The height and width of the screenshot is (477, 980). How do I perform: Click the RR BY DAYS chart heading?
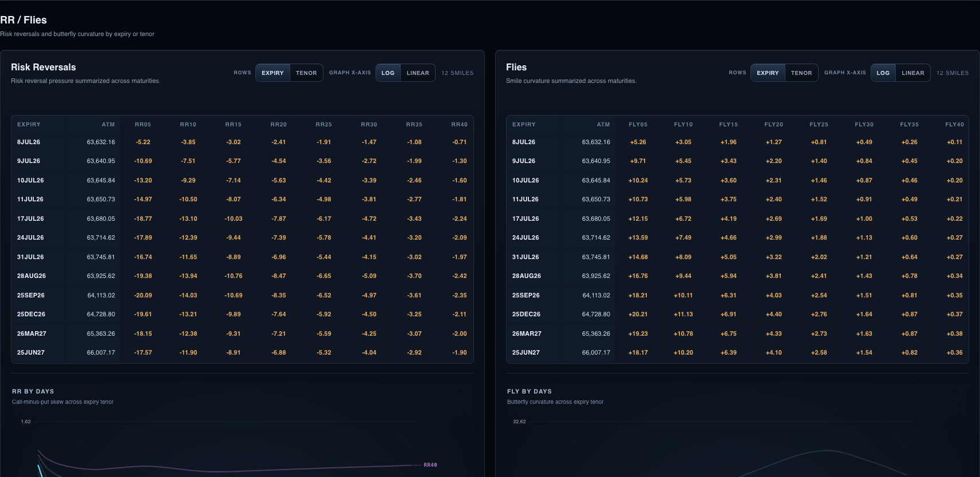tap(33, 391)
